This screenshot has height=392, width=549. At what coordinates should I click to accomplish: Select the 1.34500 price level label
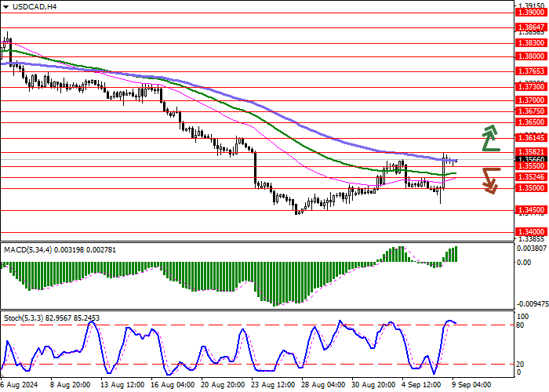532,210
